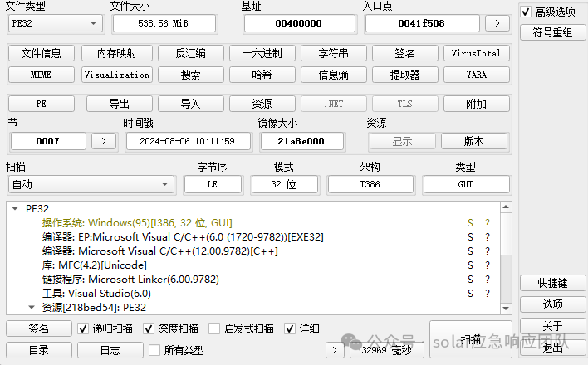Click the 搜索 button
This screenshot has width=588, height=365.
191,75
